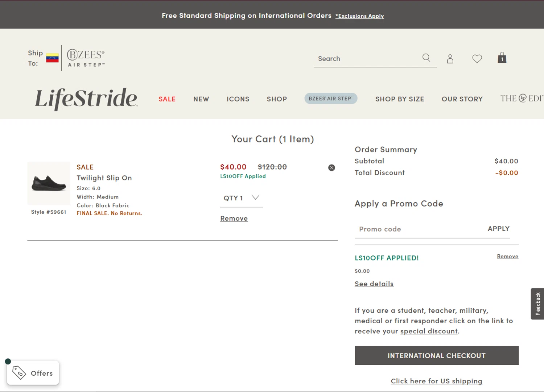Remove the LS10OFF applied promo
The image size is (544, 392).
tap(507, 256)
